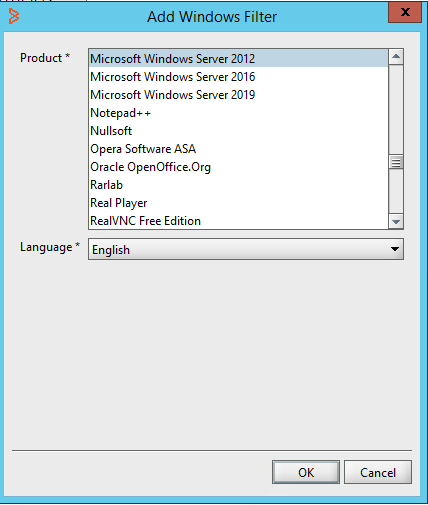The image size is (428, 505).
Task: Click the scrollbar up arrow in Product list
Action: [x=396, y=57]
